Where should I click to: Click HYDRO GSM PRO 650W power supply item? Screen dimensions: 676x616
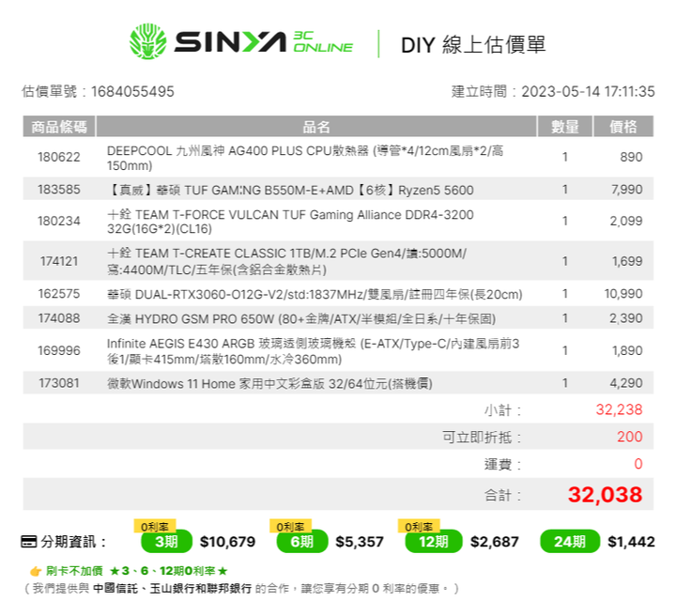[x=301, y=319]
